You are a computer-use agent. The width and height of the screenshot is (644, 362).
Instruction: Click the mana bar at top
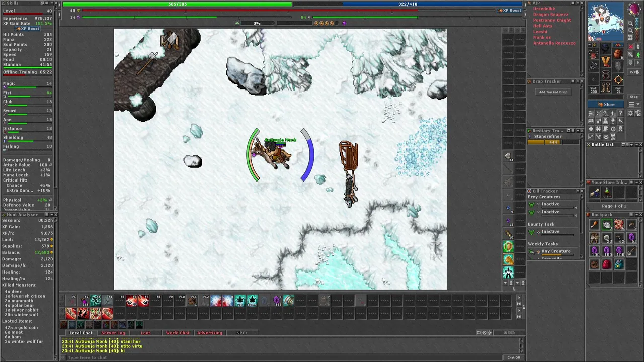407,4
